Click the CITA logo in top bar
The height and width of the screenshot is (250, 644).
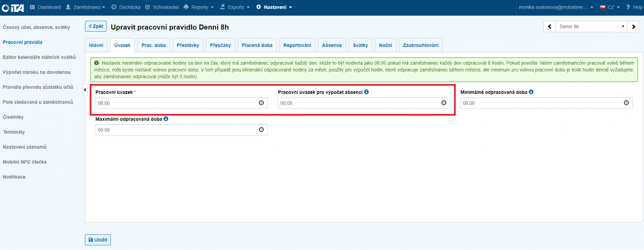(13, 7)
